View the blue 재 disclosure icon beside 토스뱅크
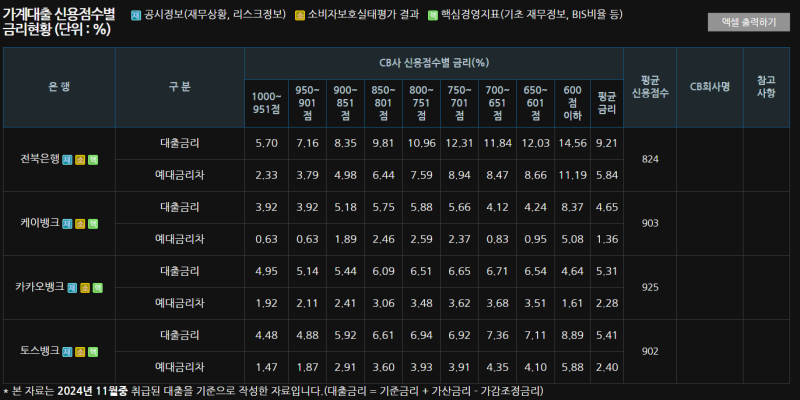The width and height of the screenshot is (800, 400). coord(67,351)
